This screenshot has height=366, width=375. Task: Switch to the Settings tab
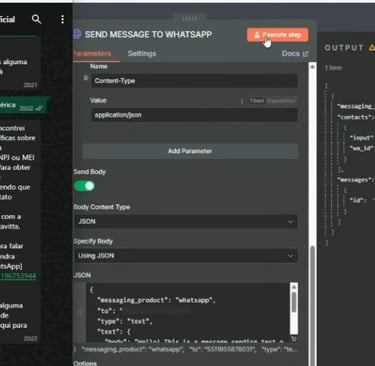click(x=142, y=54)
